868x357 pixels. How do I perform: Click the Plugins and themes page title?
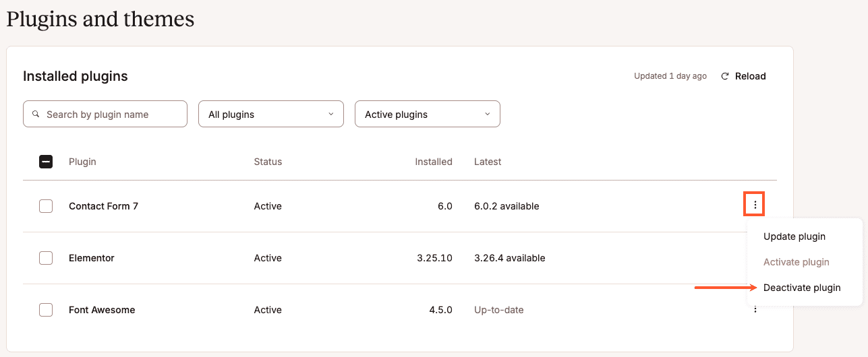pyautogui.click(x=100, y=19)
